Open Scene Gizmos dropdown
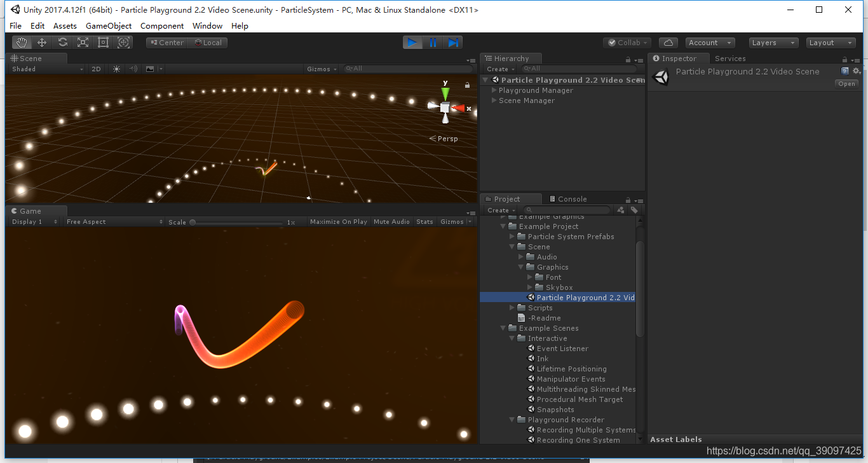The height and width of the screenshot is (463, 868). click(x=321, y=69)
